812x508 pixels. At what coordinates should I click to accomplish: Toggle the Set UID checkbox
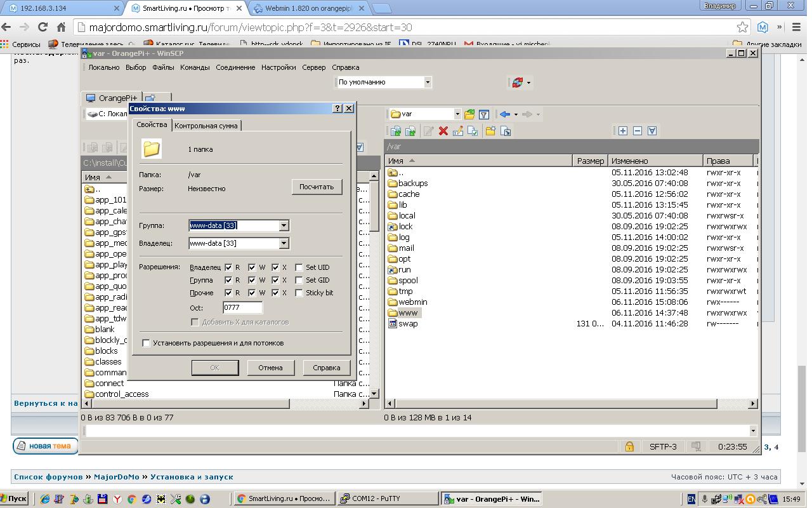tap(299, 267)
